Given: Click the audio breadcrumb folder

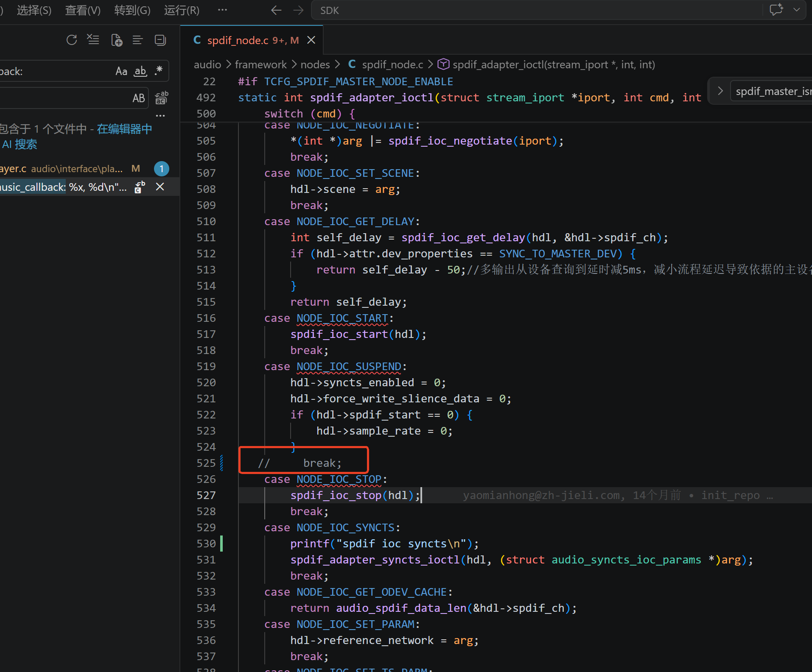Looking at the screenshot, I should [x=207, y=64].
